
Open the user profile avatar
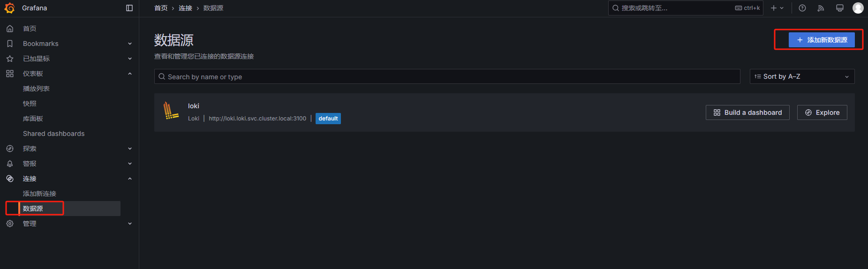[x=858, y=8]
